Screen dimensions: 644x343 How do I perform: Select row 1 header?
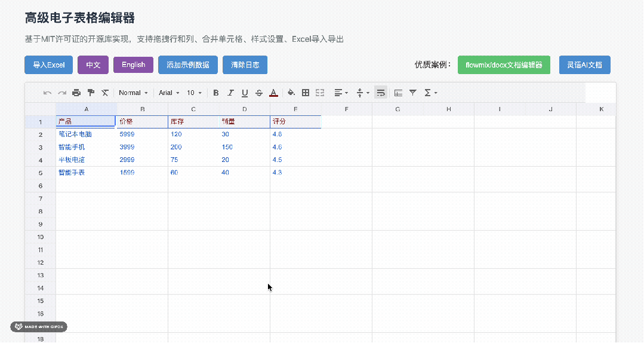(x=40, y=122)
